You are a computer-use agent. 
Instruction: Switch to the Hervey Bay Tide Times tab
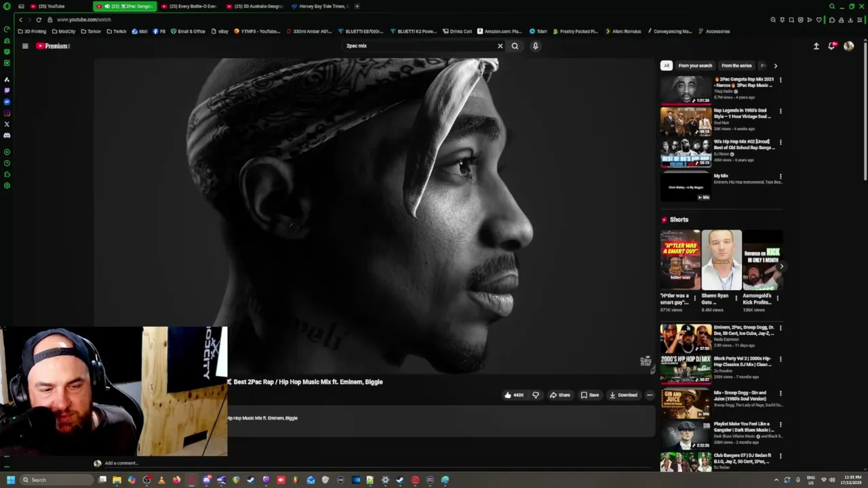pos(319,6)
